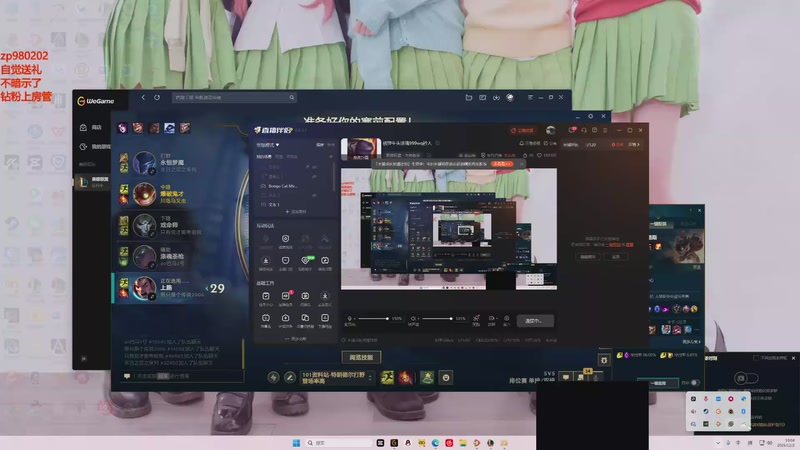This screenshot has height=450, width=800.
Task: Open 我的游戏 in the WeGame sidebar
Action: point(95,146)
